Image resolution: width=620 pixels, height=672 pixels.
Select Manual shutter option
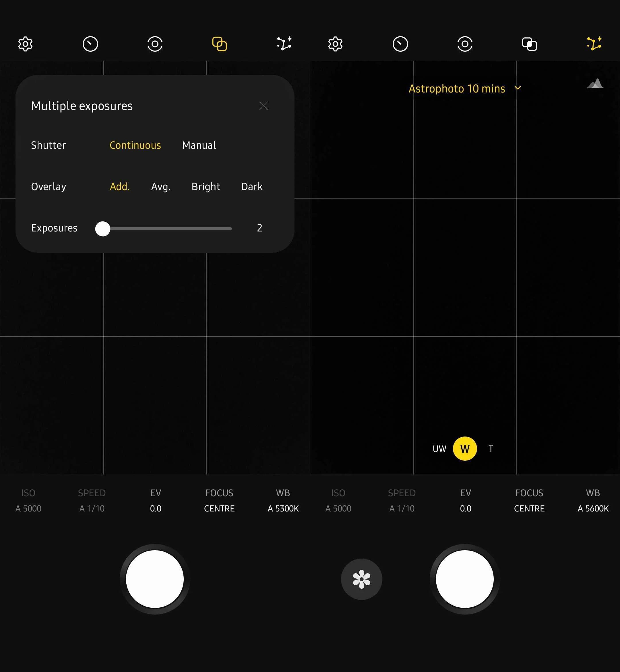(x=199, y=145)
